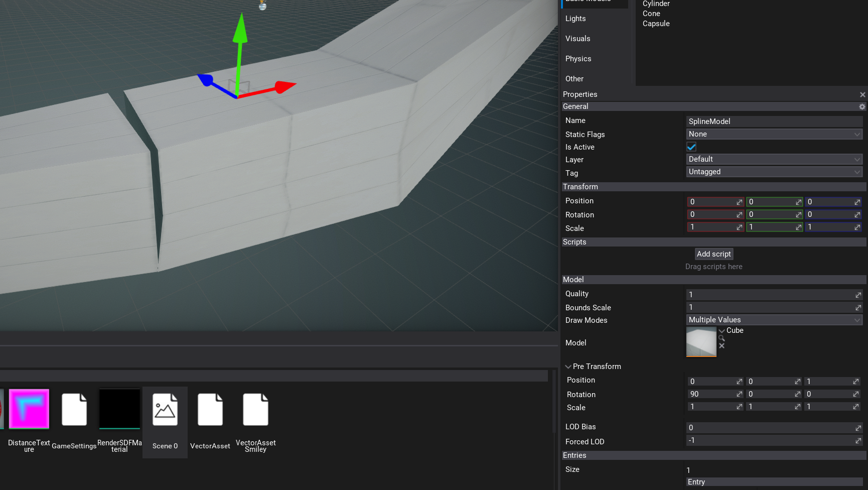
Task: Click the Add script button
Action: (713, 254)
